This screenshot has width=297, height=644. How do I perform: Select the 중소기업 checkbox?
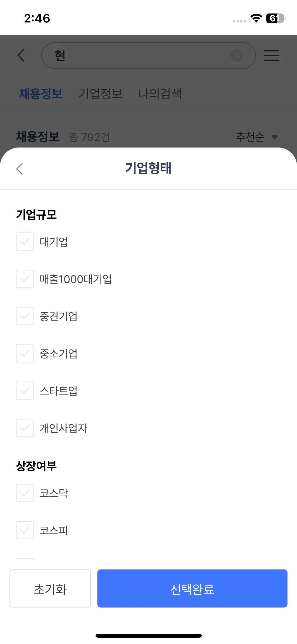coord(25,353)
